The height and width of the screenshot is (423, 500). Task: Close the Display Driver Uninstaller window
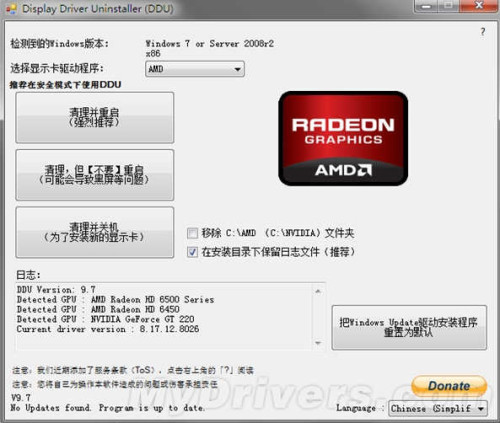click(x=479, y=6)
